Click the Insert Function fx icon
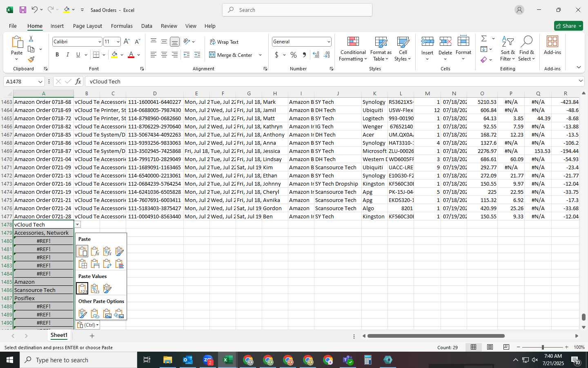588x368 pixels. tap(78, 81)
